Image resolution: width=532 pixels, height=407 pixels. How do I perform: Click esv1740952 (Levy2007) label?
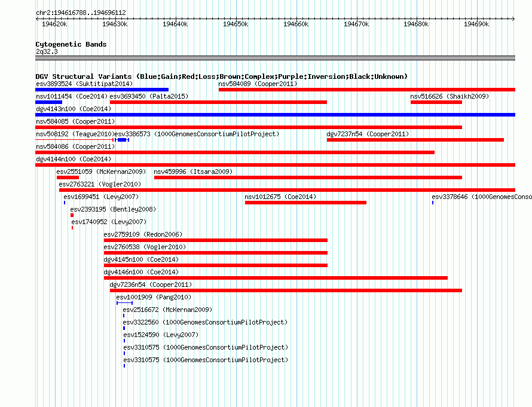pos(109,222)
